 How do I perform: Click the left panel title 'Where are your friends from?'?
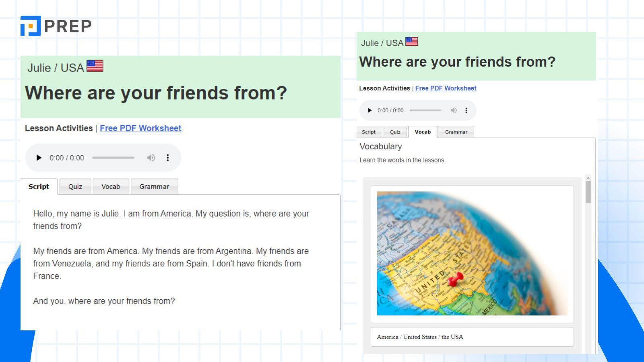156,93
